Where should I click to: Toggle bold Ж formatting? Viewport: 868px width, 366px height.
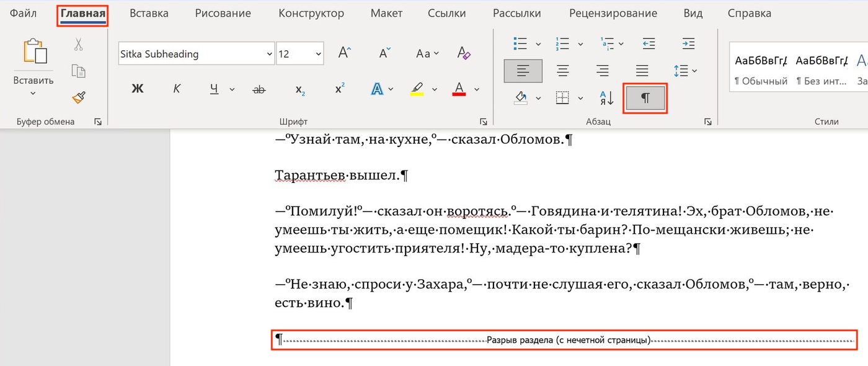click(138, 89)
